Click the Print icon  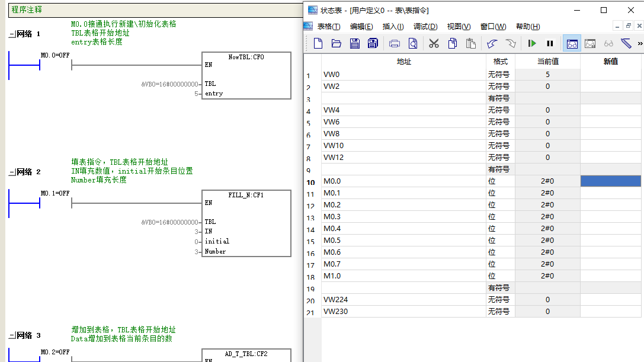395,43
